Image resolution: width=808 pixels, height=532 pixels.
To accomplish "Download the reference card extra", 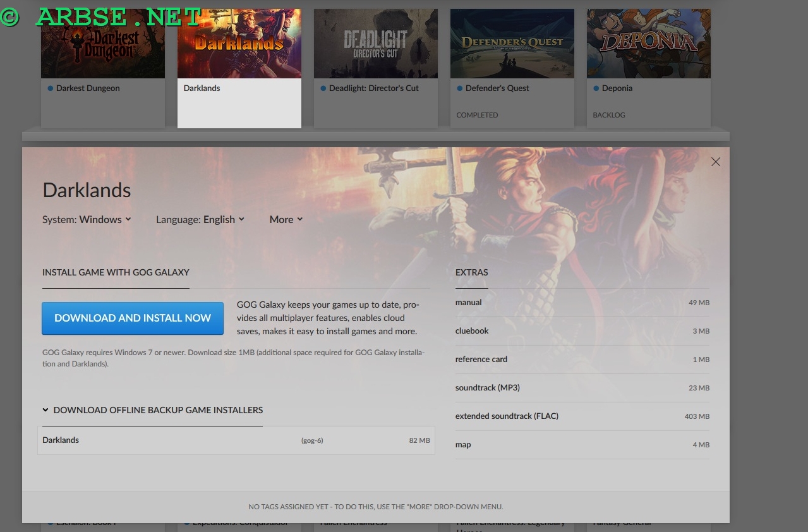I will pos(582,360).
